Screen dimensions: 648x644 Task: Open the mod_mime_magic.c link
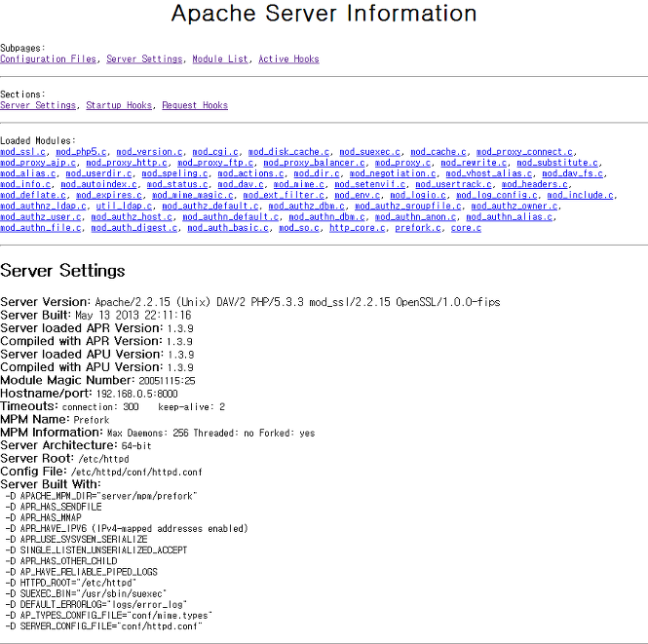[193, 195]
